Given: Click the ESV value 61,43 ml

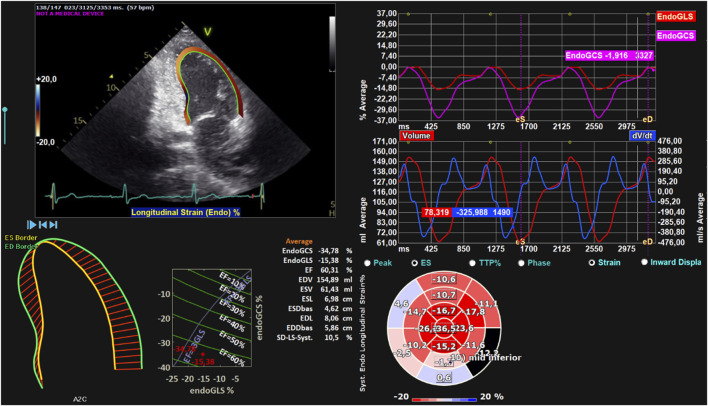Looking at the screenshot, I should 331,289.
